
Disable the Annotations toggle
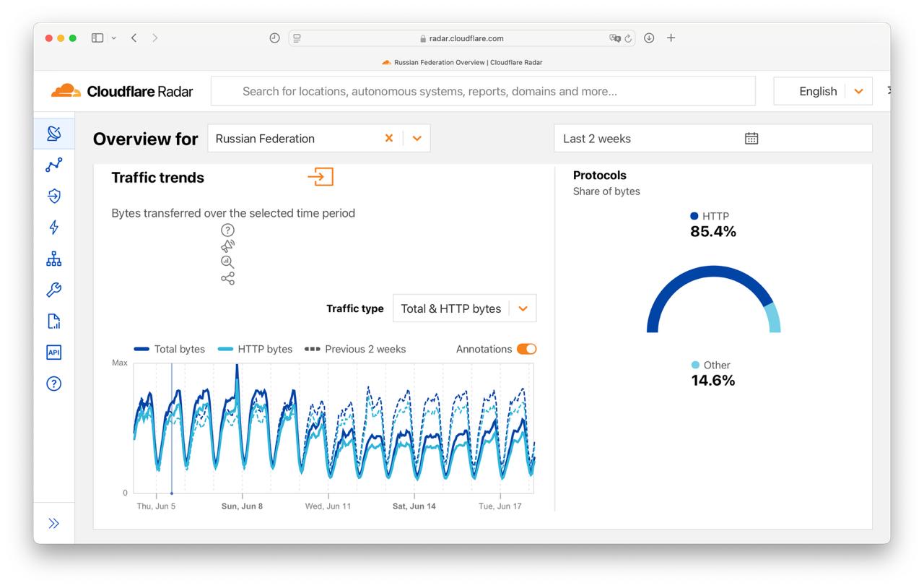pyautogui.click(x=526, y=349)
